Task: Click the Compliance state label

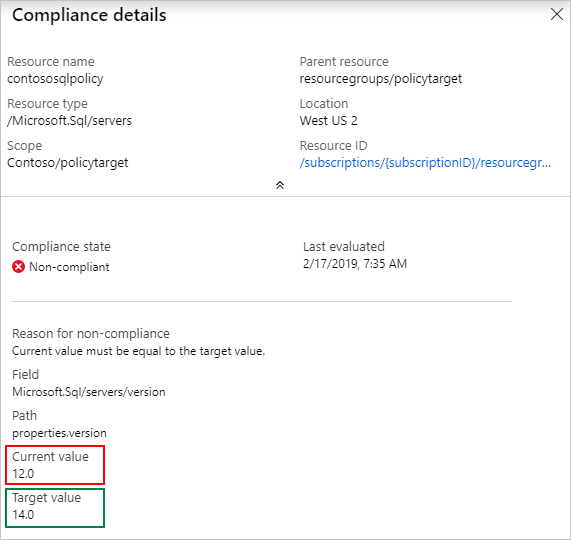Action: 61,247
